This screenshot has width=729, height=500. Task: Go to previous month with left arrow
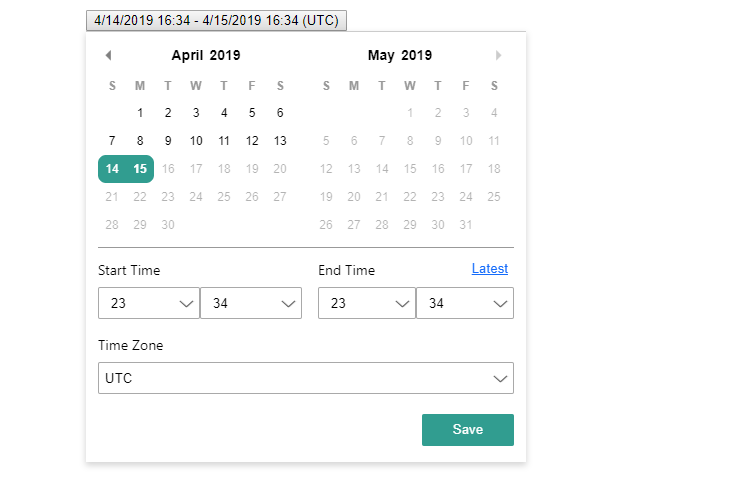tap(108, 55)
